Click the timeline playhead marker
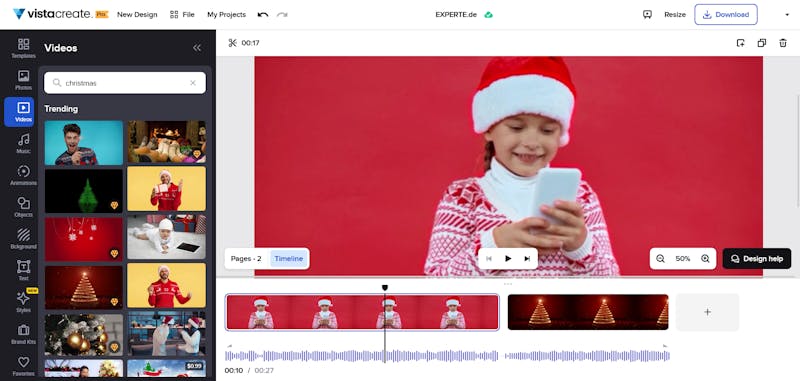This screenshot has width=800, height=381. pos(385,288)
